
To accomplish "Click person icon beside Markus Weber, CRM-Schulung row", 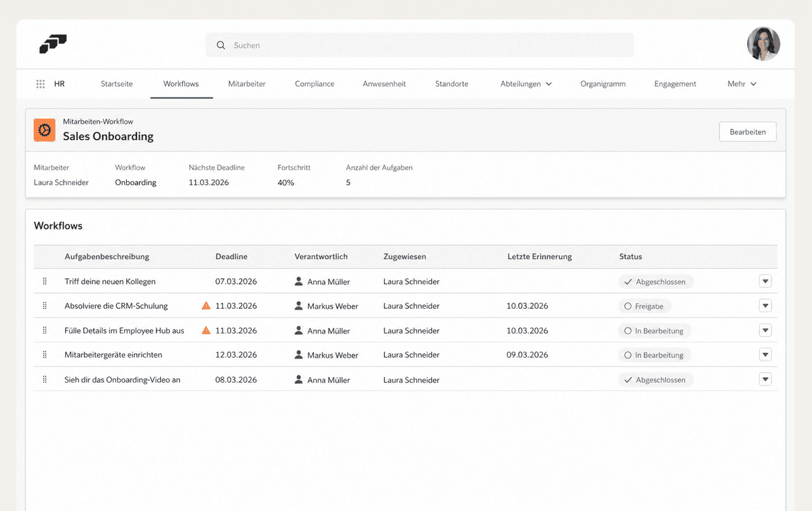I will (299, 306).
